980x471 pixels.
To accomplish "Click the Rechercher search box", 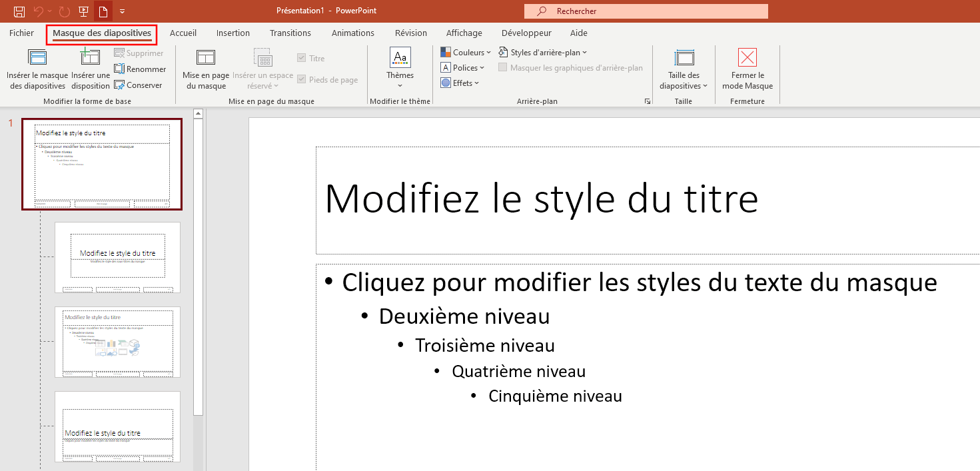I will pyautogui.click(x=646, y=11).
